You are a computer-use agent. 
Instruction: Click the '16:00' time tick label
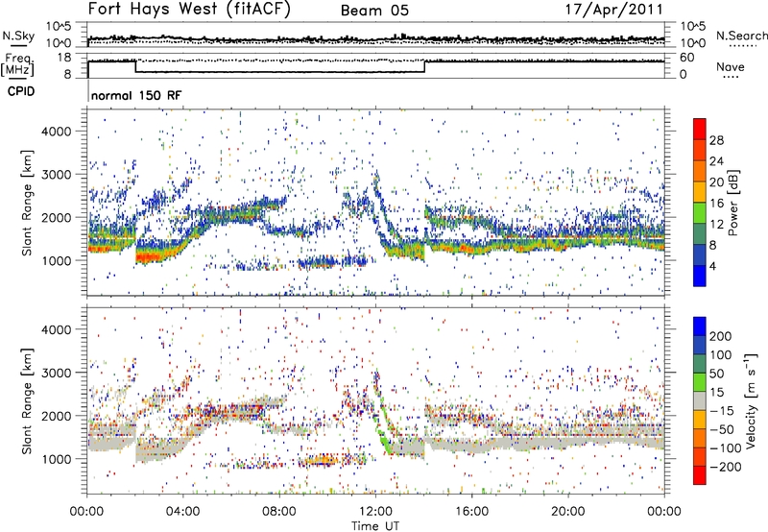coord(471,512)
